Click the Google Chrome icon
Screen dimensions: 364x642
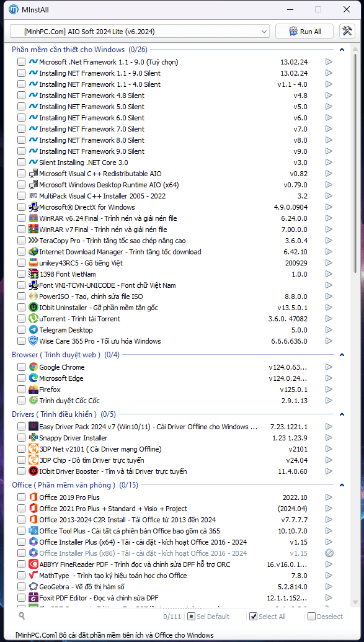pyautogui.click(x=33, y=367)
